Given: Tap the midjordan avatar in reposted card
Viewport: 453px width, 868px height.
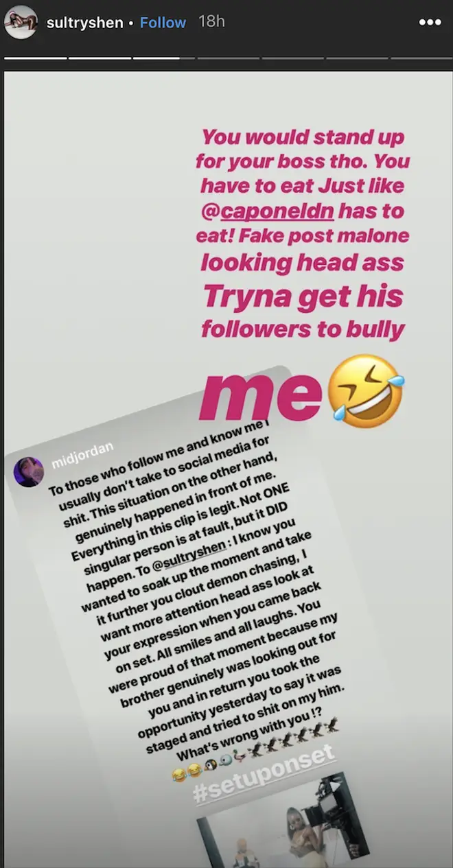Looking at the screenshot, I should 29,471.
